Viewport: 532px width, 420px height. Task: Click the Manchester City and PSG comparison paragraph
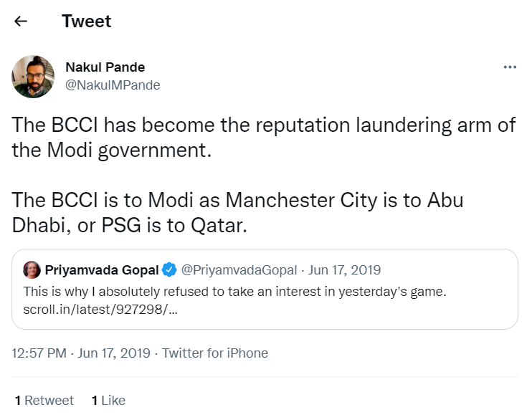coord(237,212)
